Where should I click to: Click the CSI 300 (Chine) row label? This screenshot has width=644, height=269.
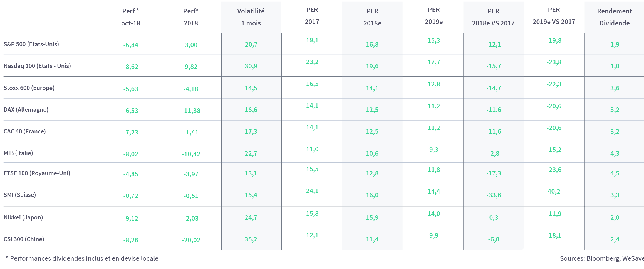click(x=24, y=239)
